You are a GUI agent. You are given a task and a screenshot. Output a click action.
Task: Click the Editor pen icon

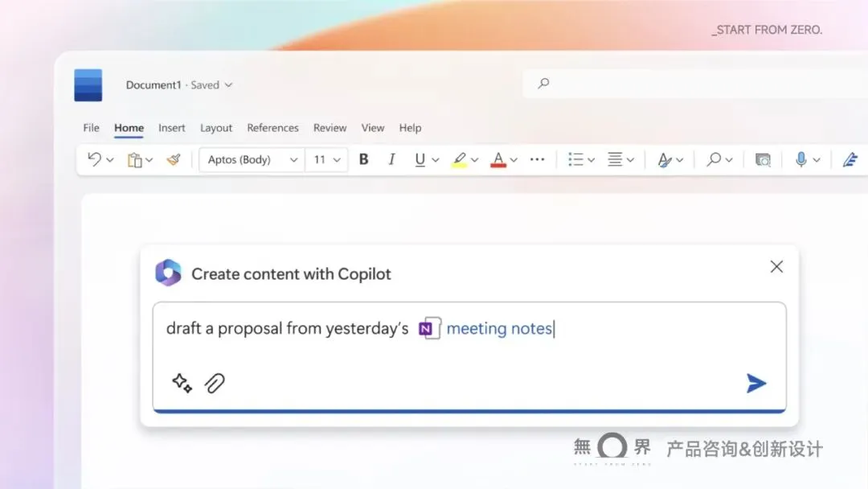click(x=850, y=159)
